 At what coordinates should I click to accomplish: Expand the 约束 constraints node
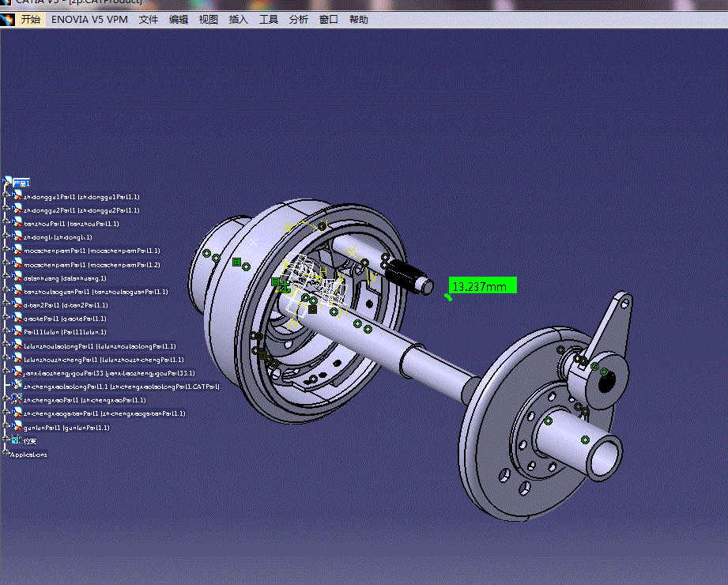coord(6,438)
